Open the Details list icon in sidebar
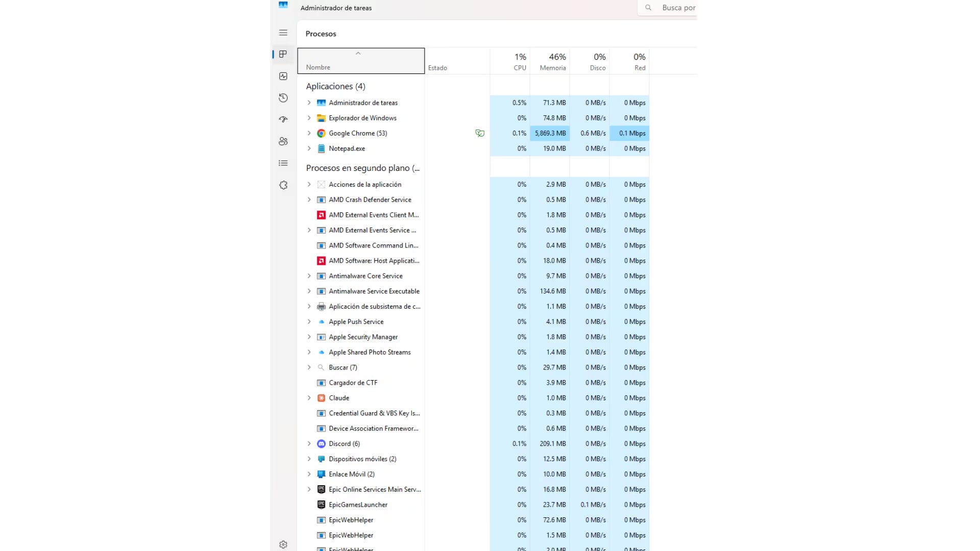The image size is (980, 551). [x=283, y=163]
